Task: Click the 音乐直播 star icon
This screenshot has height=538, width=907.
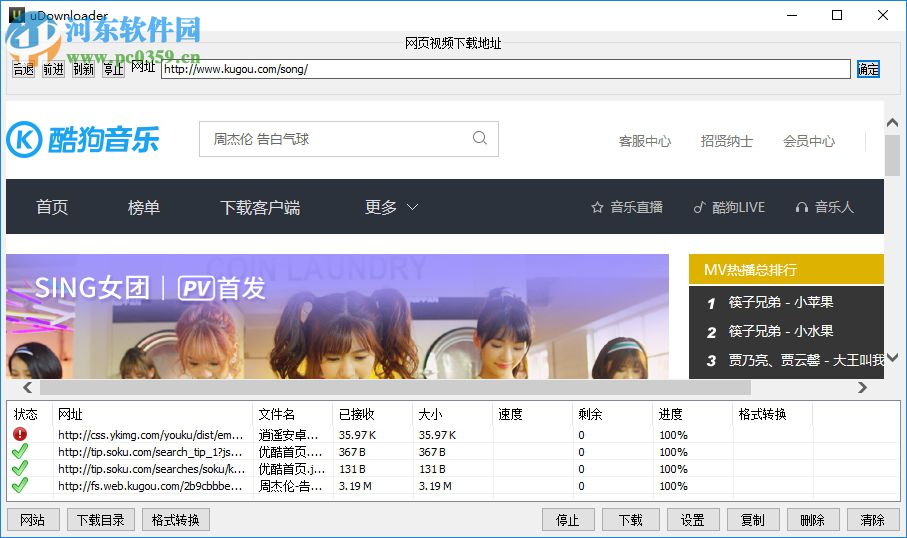Action: tap(598, 207)
